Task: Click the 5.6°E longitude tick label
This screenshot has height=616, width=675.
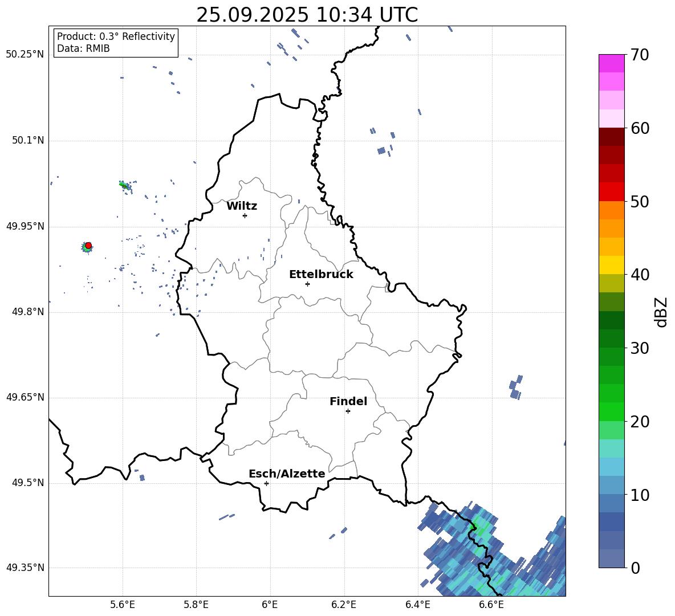Action: 122,605
